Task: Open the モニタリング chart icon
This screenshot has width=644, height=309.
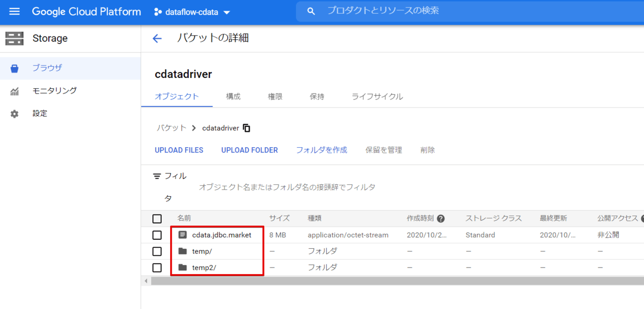Action: tap(14, 91)
